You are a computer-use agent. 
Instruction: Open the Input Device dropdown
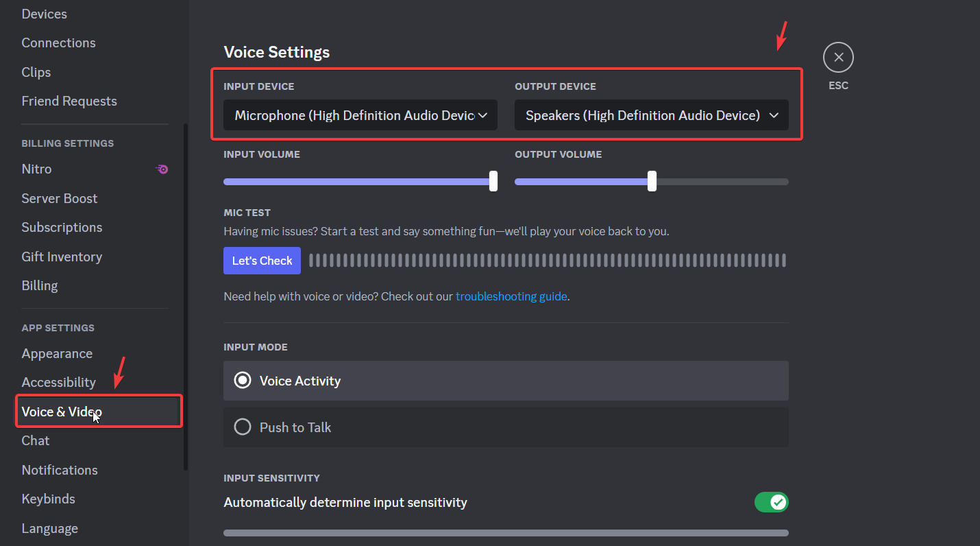click(360, 115)
